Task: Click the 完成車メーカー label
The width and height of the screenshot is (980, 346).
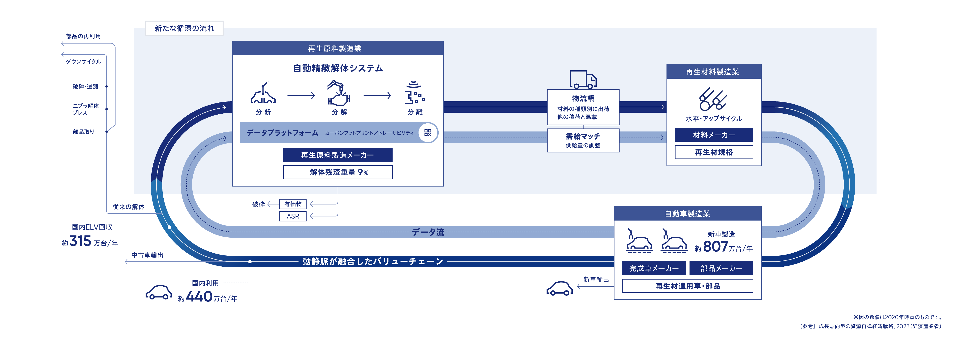Action: pyautogui.click(x=654, y=268)
